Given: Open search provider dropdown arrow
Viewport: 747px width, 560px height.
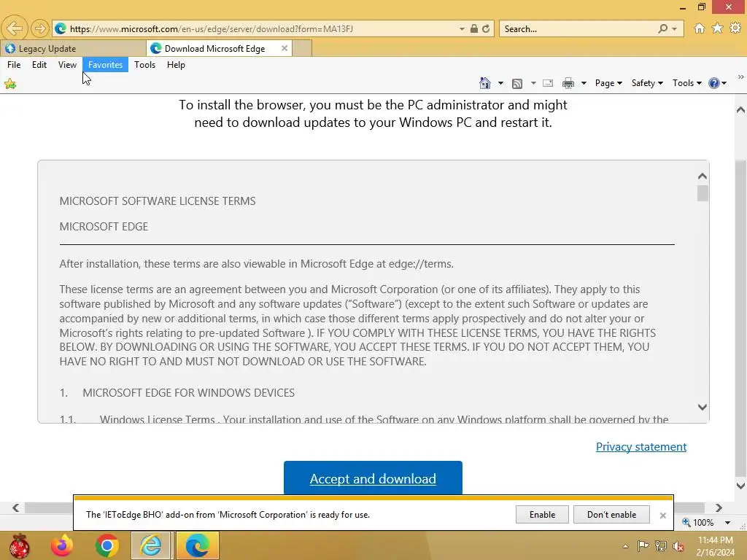Looking at the screenshot, I should 675,29.
